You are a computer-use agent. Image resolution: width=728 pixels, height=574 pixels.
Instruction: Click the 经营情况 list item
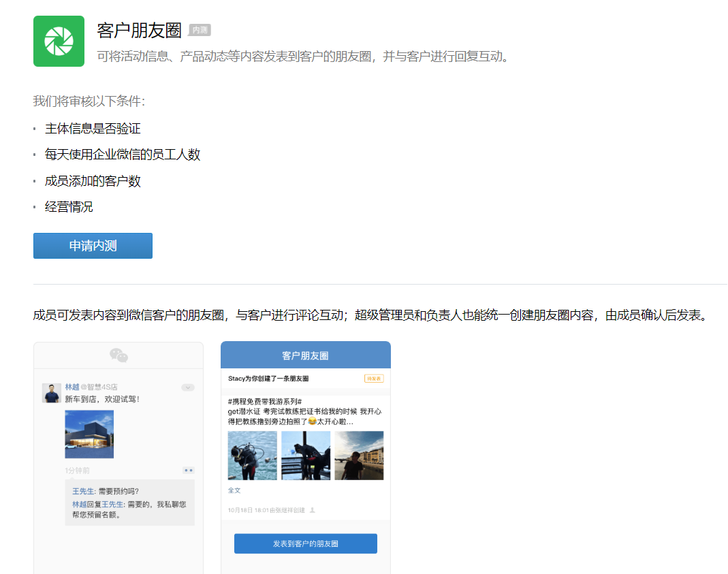(x=69, y=207)
